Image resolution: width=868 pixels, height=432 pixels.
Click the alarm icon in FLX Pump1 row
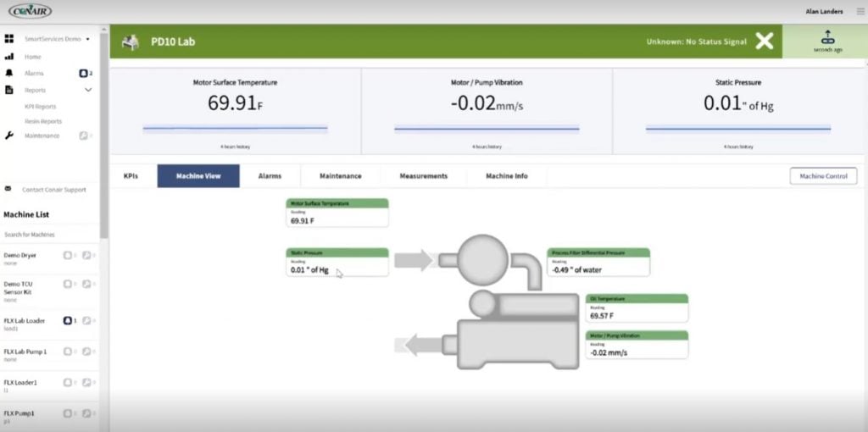point(68,413)
